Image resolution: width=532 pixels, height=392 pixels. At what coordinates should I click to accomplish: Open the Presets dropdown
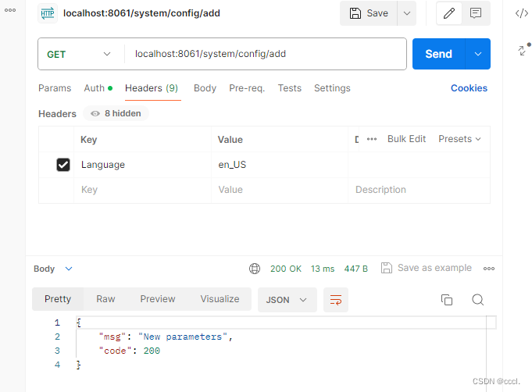click(459, 139)
